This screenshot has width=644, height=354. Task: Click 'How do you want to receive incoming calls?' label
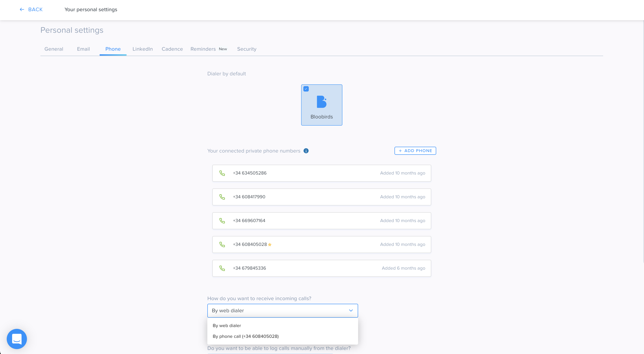point(259,299)
